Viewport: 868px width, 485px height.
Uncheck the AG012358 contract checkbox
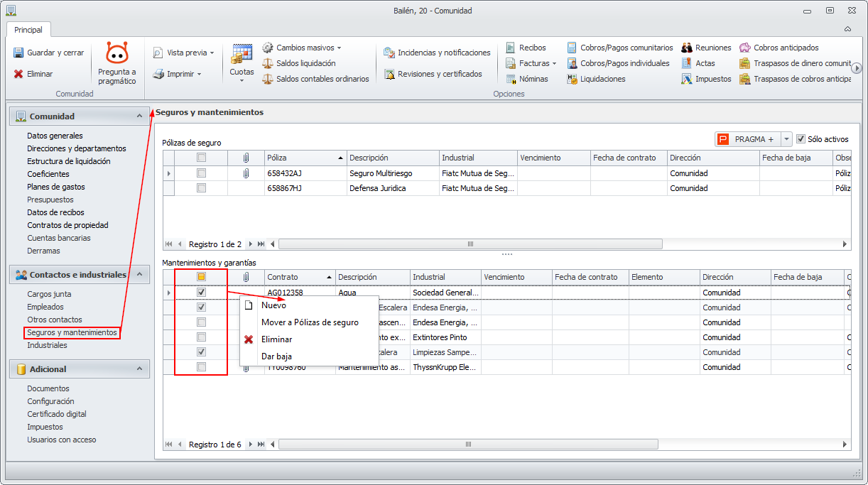click(201, 293)
